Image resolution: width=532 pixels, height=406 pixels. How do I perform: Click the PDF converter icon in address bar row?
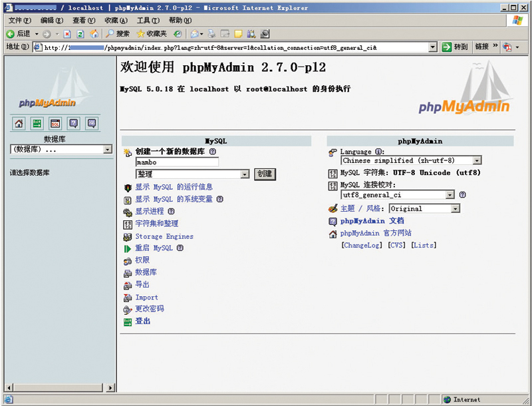click(x=507, y=47)
